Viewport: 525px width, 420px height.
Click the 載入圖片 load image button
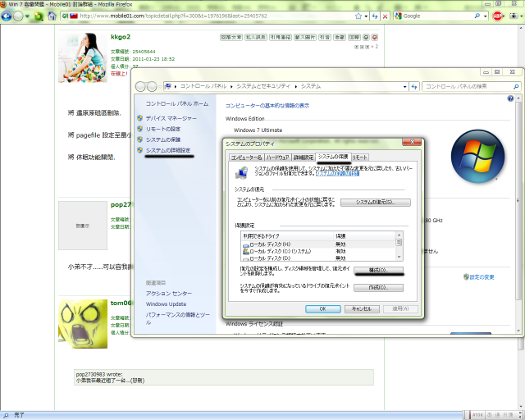[305, 37]
